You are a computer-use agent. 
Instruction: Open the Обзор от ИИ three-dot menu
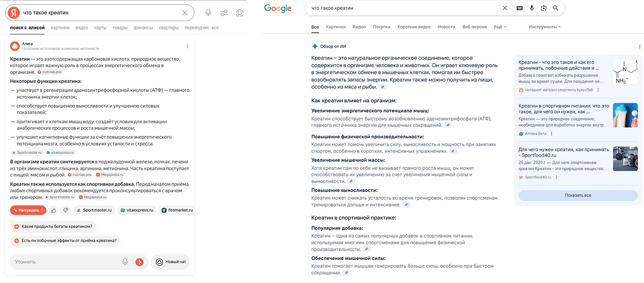pos(640,47)
